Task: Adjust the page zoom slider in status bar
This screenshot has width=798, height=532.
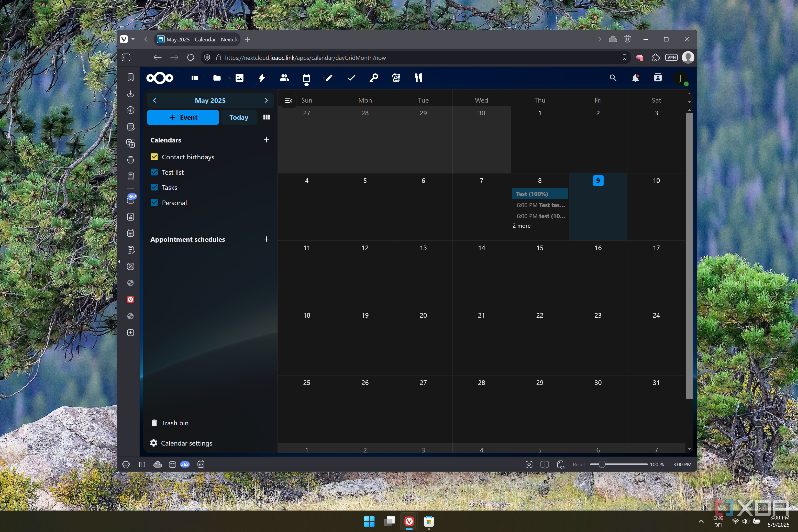Action: point(602,464)
